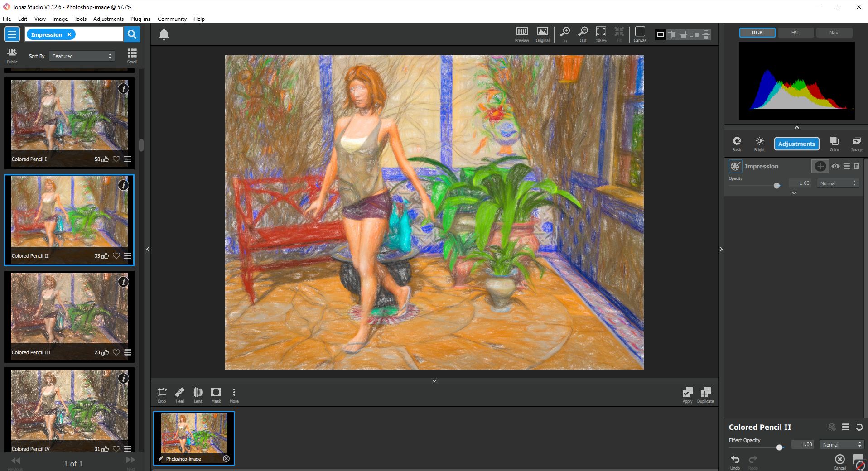Open the Sort By Featured dropdown

82,56
